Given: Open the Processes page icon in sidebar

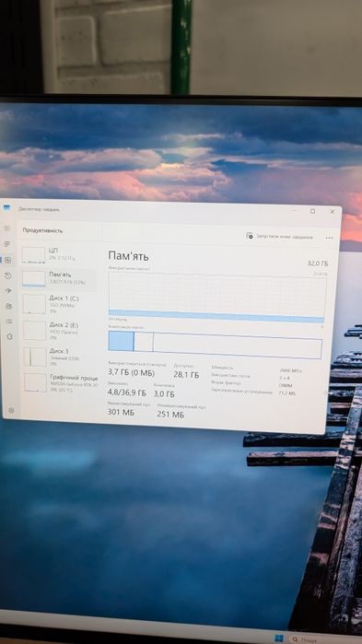Looking at the screenshot, I should point(7,244).
